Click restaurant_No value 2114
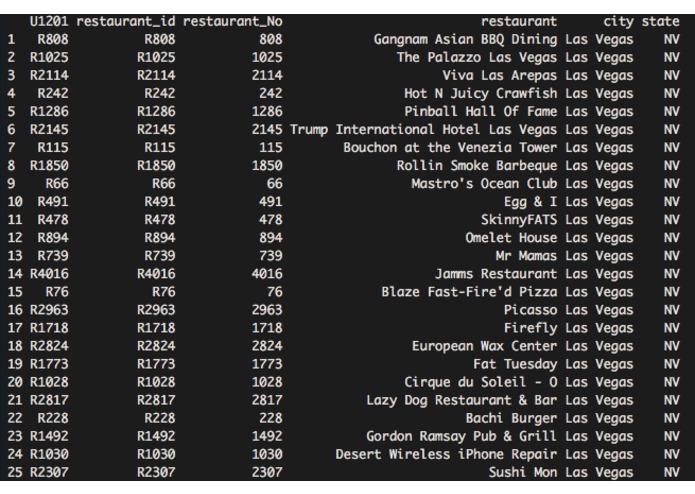This screenshot has height=494, width=695. pyautogui.click(x=267, y=76)
